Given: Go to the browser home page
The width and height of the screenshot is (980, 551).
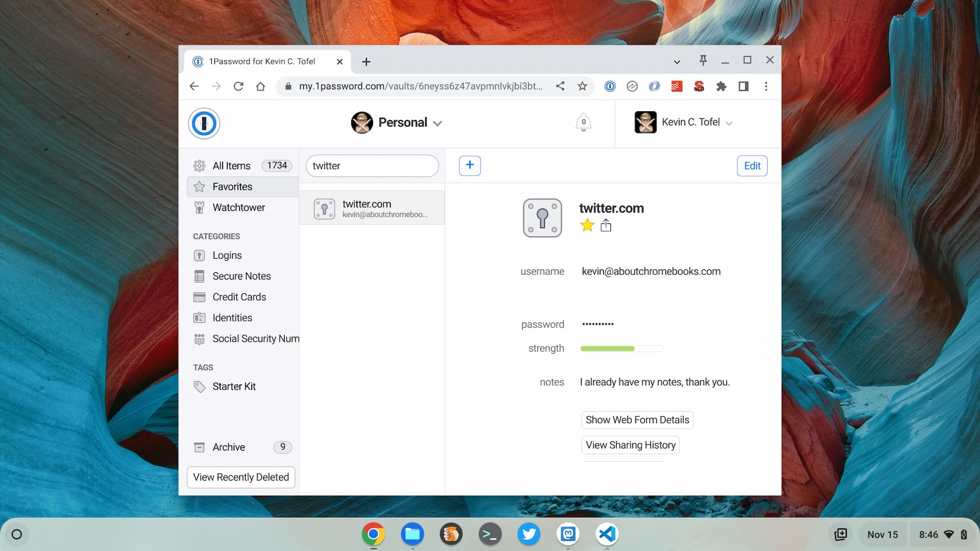Looking at the screenshot, I should tap(260, 86).
